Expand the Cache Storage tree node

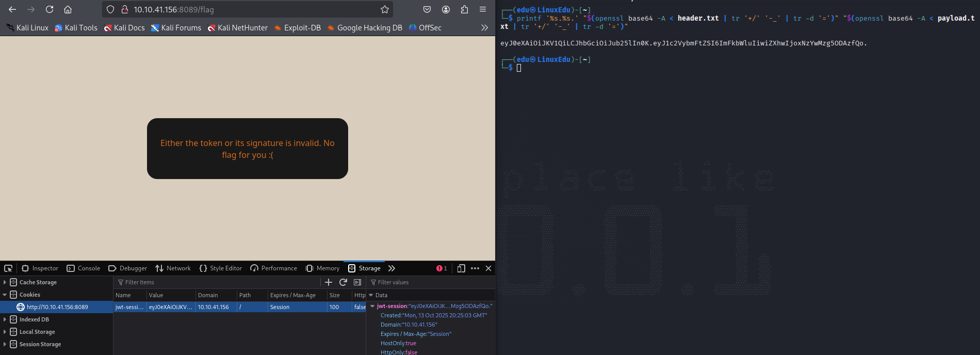(x=5, y=282)
